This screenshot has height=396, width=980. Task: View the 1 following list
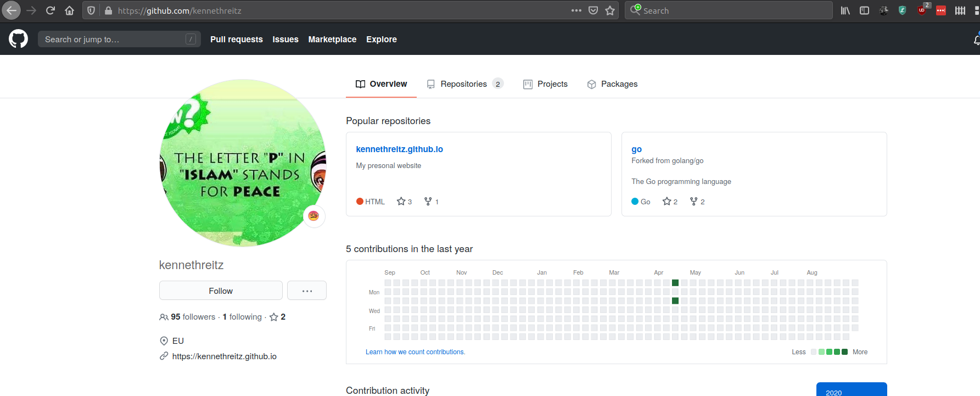coord(242,317)
